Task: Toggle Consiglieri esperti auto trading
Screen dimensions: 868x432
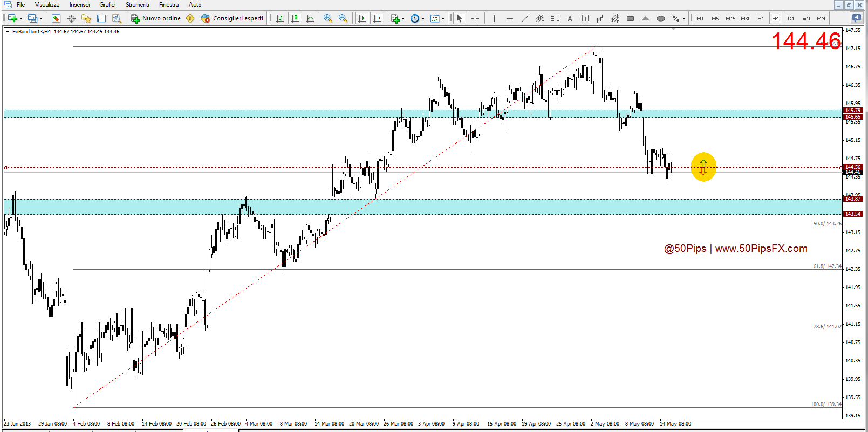Action: coord(232,18)
